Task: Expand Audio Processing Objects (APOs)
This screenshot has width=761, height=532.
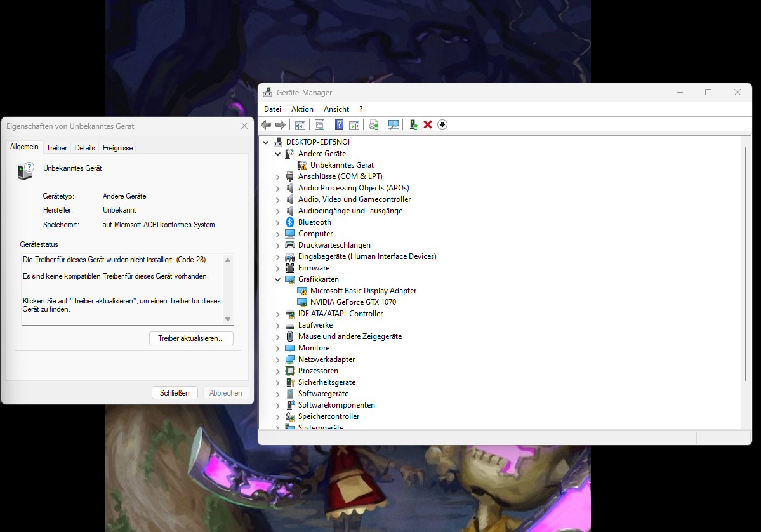Action: click(277, 189)
